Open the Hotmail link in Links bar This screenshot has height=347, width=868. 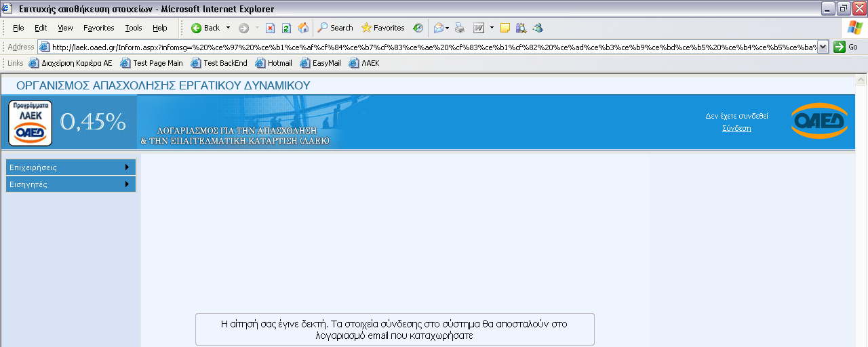coord(274,63)
